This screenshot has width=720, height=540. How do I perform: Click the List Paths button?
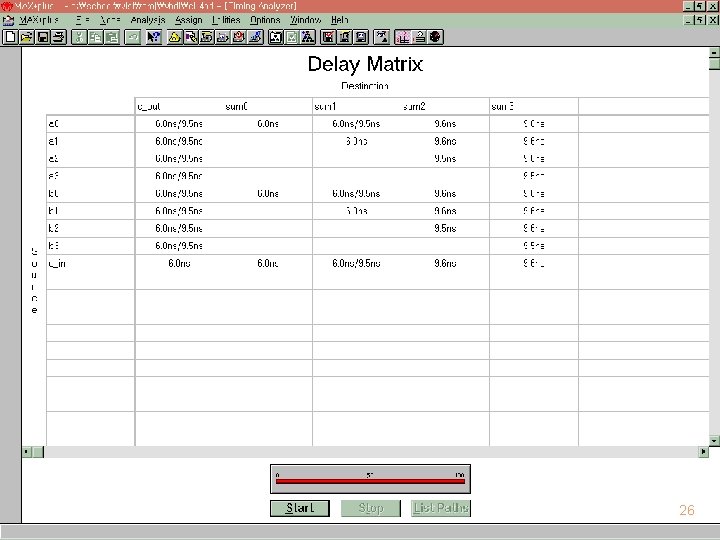441,508
